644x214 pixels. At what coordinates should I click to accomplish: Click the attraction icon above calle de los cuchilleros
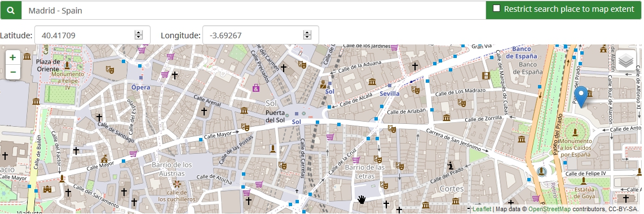(177, 184)
